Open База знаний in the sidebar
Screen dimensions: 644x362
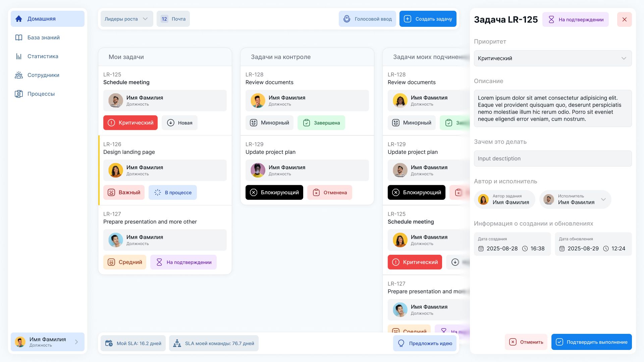(x=43, y=38)
